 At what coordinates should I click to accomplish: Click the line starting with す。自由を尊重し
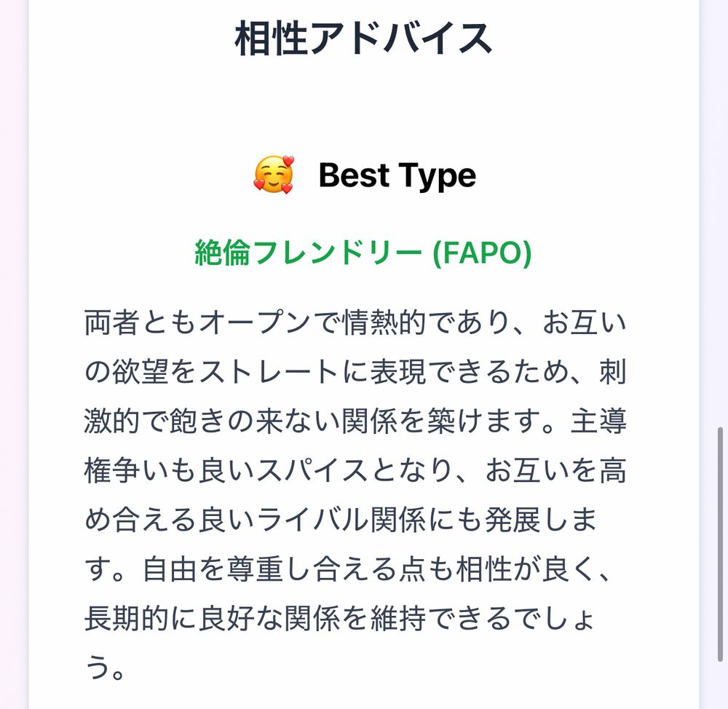(347, 569)
